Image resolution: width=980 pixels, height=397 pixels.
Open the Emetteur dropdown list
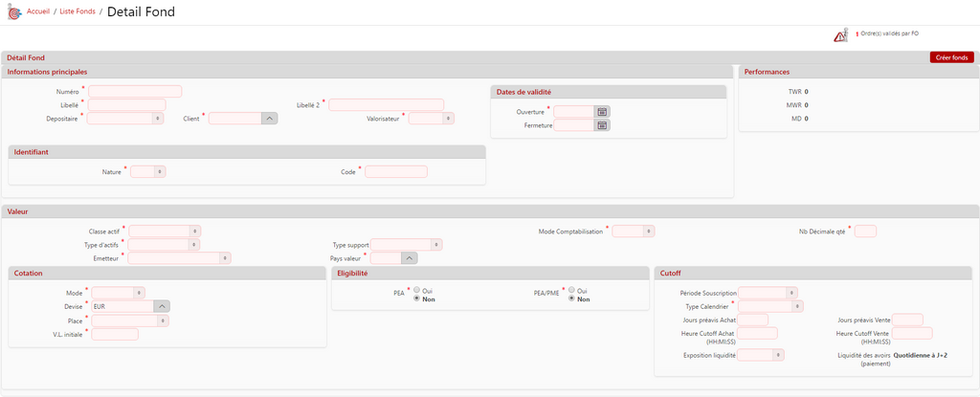pos(179,258)
